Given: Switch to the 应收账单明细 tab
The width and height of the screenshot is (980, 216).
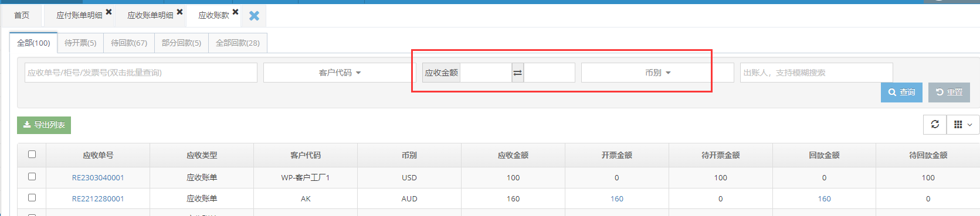Looking at the screenshot, I should click(x=150, y=15).
